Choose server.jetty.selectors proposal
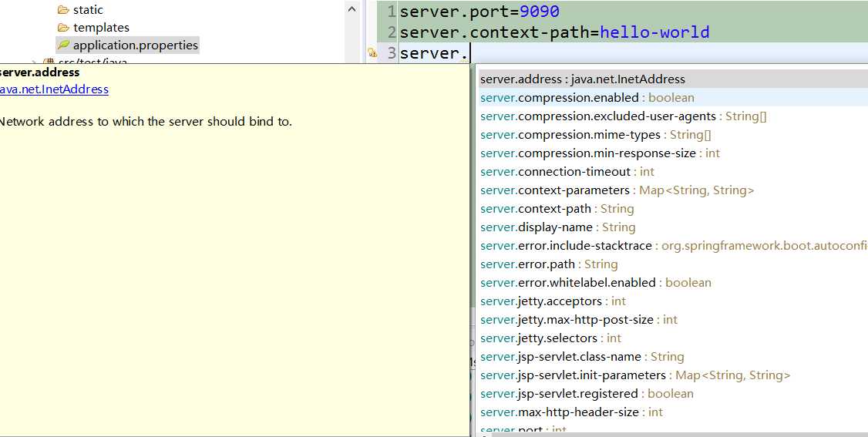Image resolution: width=868 pixels, height=437 pixels. pyautogui.click(x=673, y=338)
